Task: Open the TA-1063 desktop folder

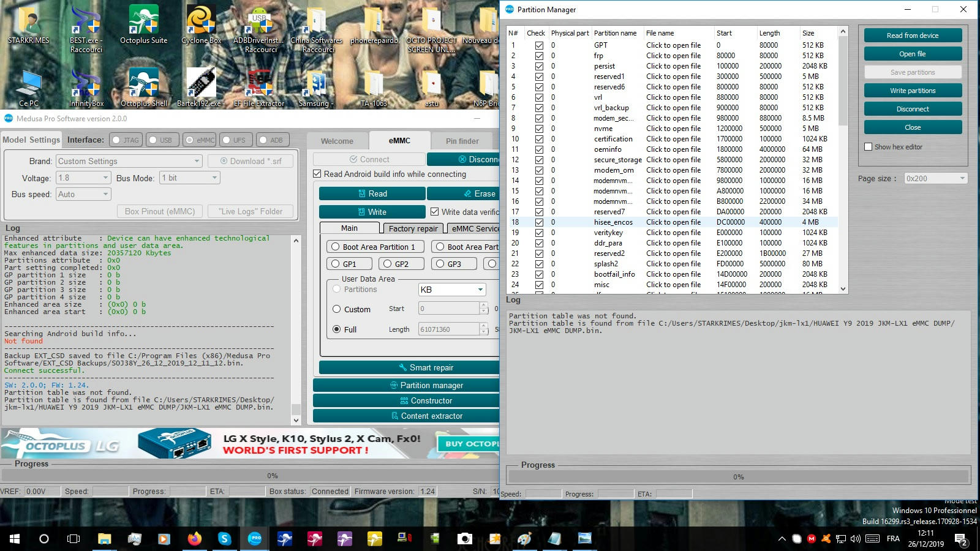Action: [x=374, y=88]
